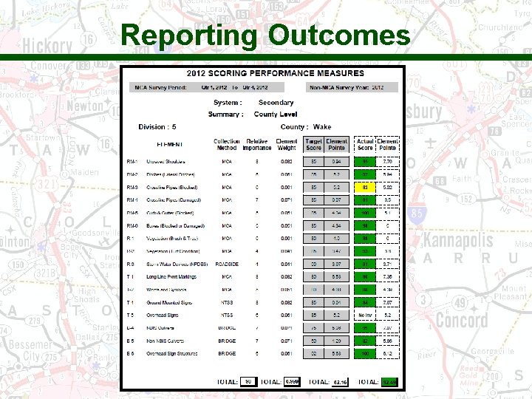This screenshot has height=399, width=532.
Task: Click the 'Collection Method' column header
Action: (x=227, y=145)
